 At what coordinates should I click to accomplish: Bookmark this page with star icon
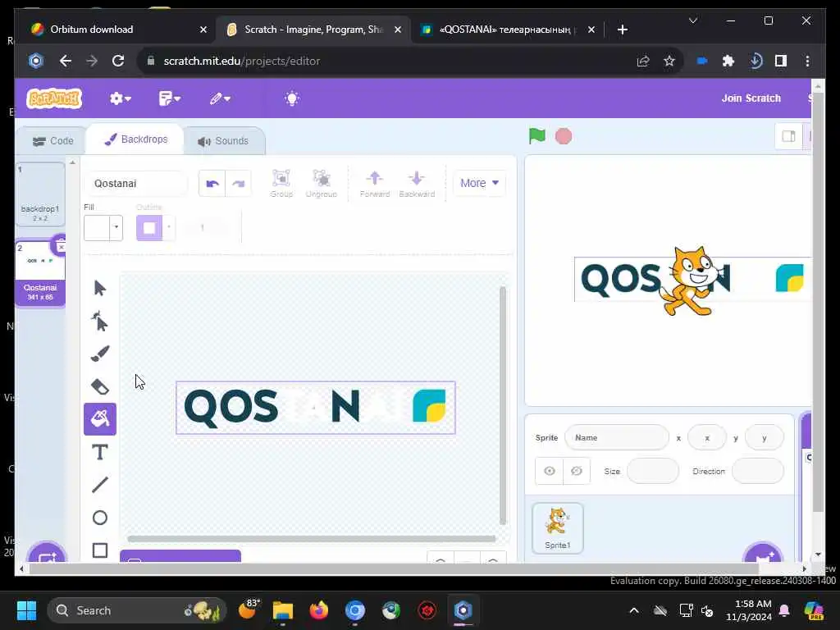point(669,61)
